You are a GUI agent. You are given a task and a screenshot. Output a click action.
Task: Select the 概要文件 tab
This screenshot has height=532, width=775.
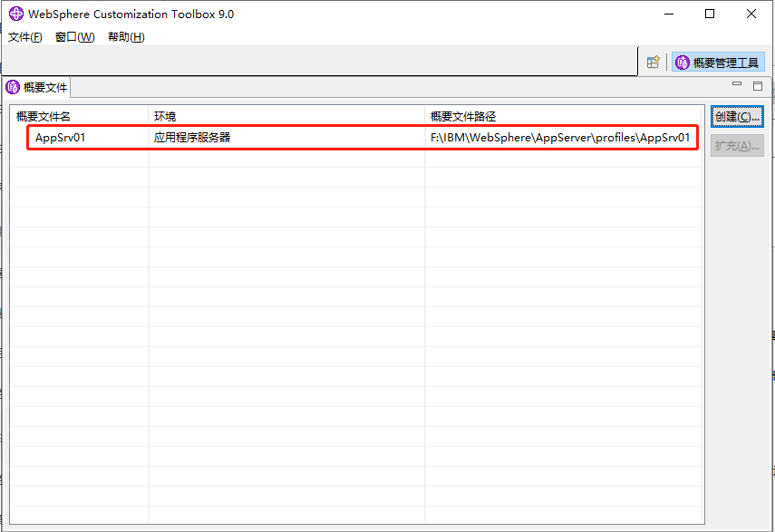tap(36, 87)
